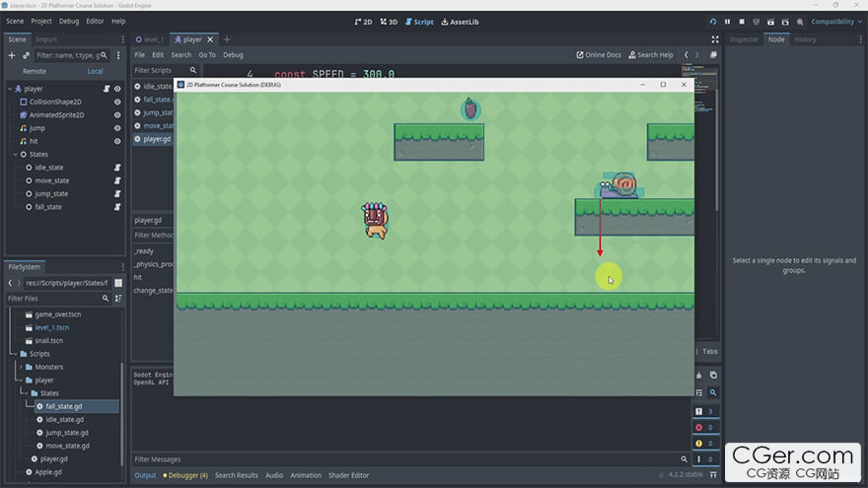
Task: Run the current scene clapper icon
Action: click(x=770, y=22)
